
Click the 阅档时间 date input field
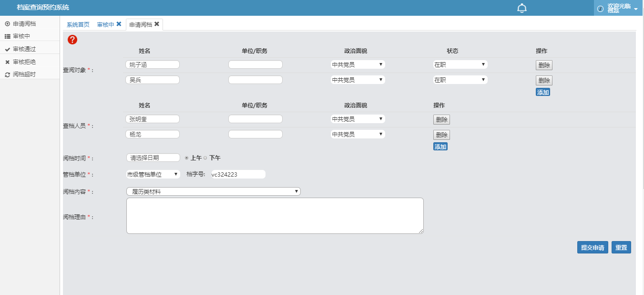point(153,158)
